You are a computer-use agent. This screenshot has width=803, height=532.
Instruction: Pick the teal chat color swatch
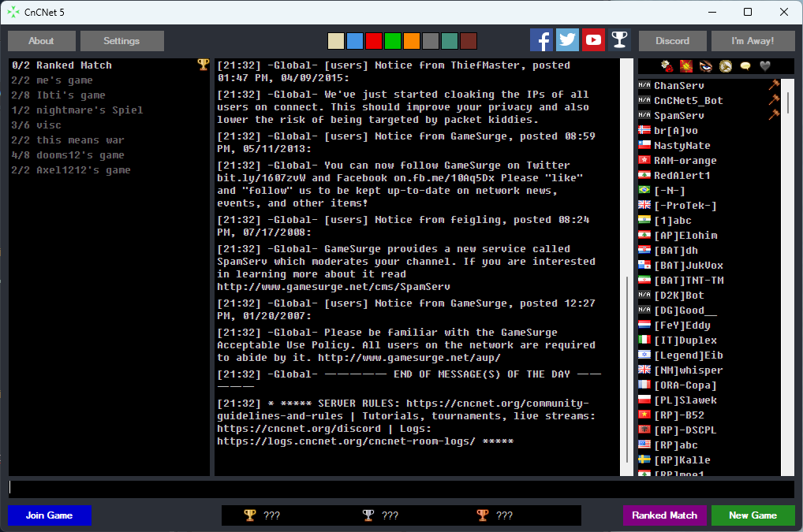[450, 41]
